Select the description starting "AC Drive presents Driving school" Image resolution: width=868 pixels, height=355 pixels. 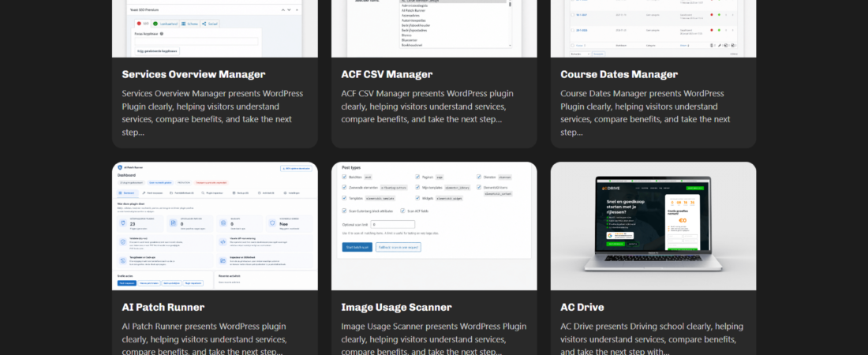(652, 339)
